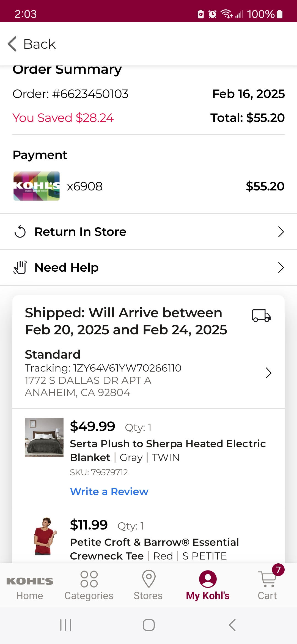The width and height of the screenshot is (297, 644).
Task: Tap the Kohl's Home logo icon
Action: [x=30, y=581]
